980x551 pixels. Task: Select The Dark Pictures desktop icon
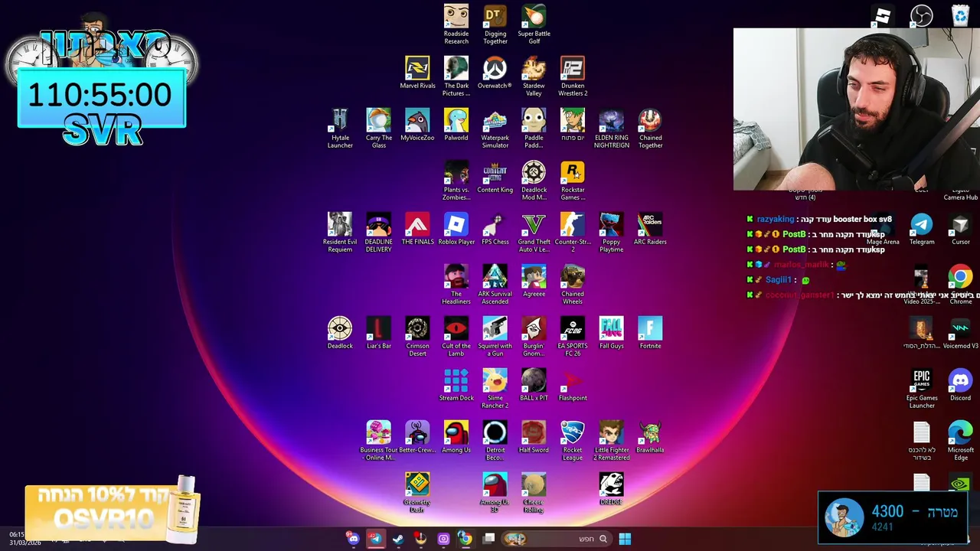click(456, 77)
